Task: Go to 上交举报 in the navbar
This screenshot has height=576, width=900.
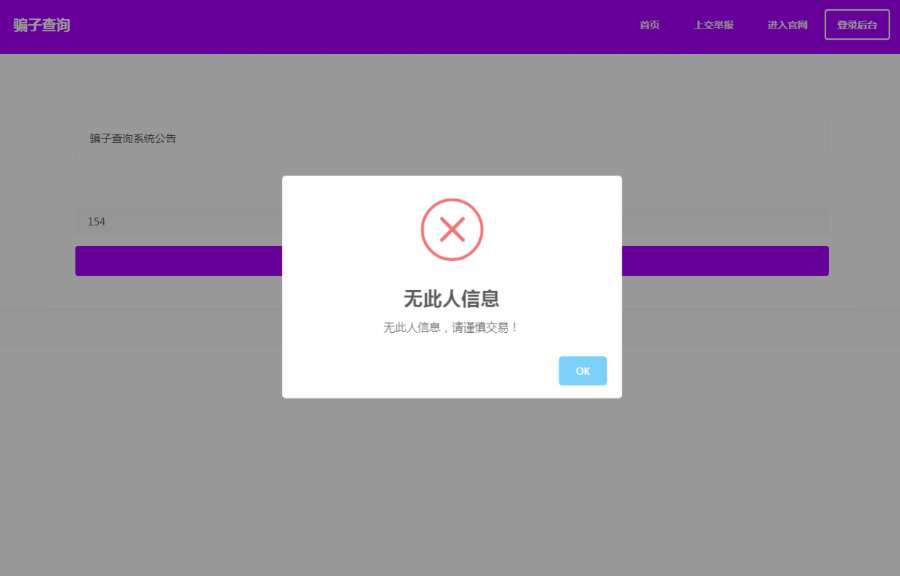Action: tap(714, 25)
